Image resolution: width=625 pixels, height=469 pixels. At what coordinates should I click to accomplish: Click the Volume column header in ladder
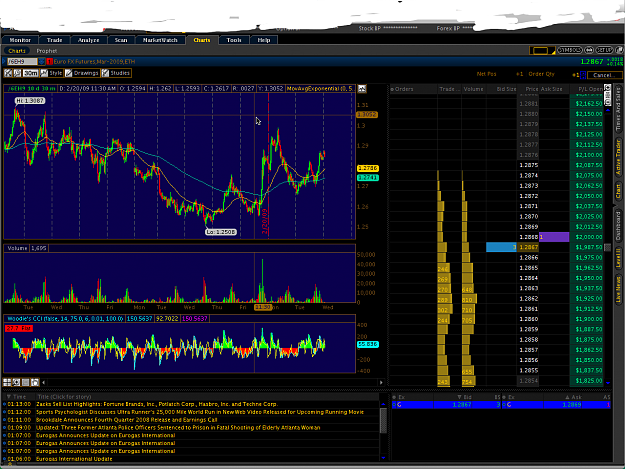[473, 89]
